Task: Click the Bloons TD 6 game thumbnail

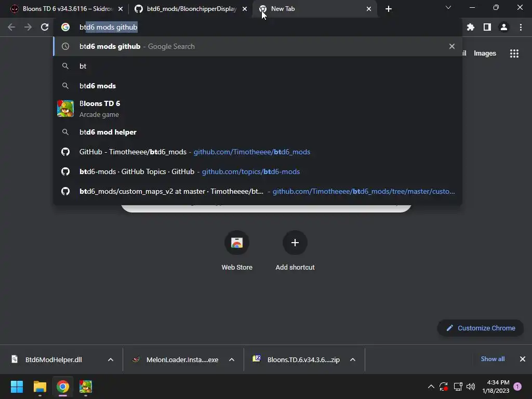Action: [65, 109]
